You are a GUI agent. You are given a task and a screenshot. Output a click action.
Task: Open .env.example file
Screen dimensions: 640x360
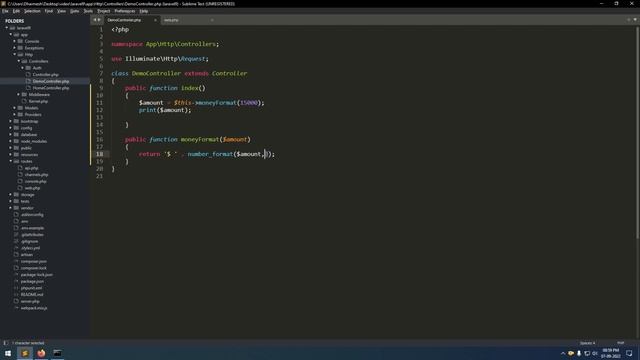32,228
